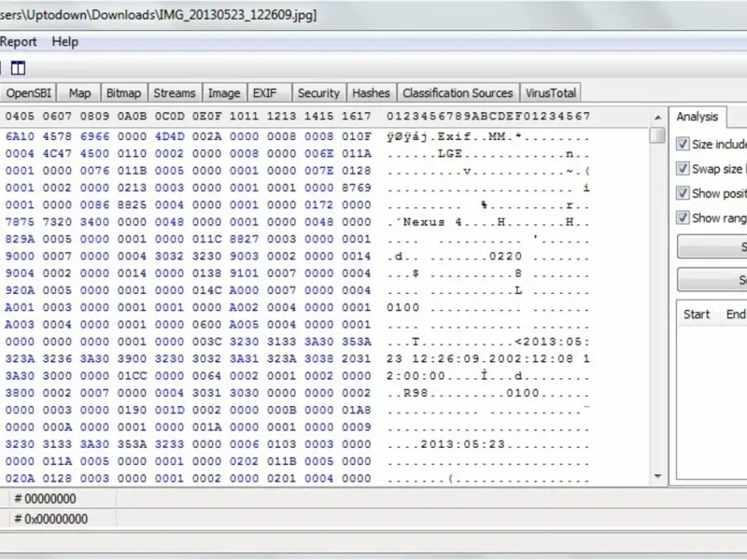The height and width of the screenshot is (560, 747).
Task: Toggle the Size include checkbox
Action: [x=683, y=144]
